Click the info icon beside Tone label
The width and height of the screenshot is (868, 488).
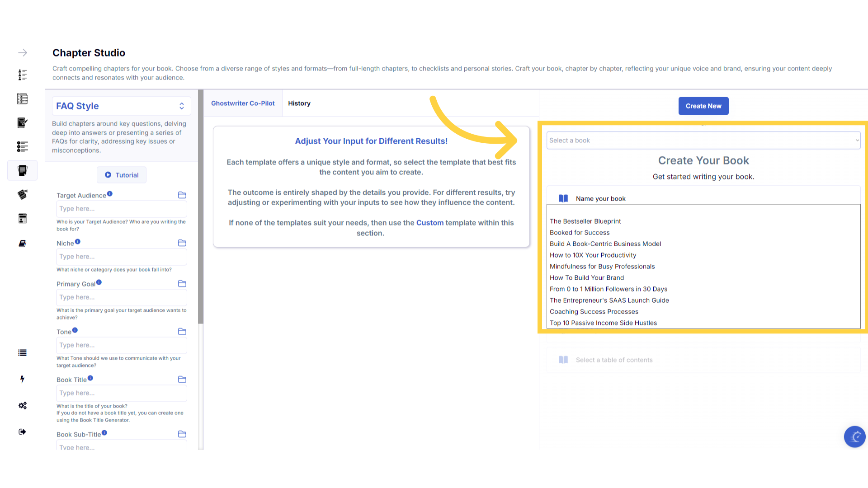pyautogui.click(x=75, y=330)
